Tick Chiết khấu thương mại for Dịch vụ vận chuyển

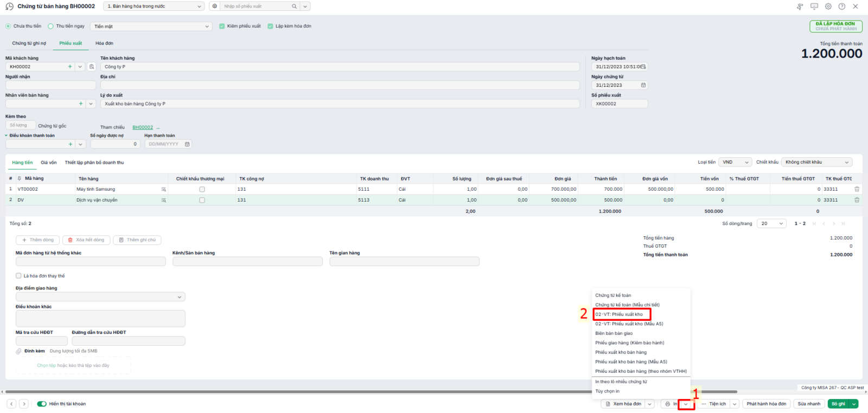202,200
